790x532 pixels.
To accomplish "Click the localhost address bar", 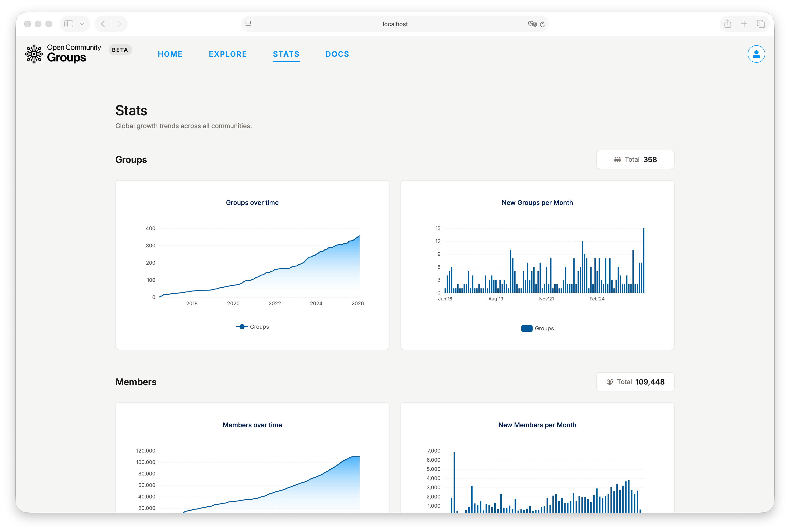I will tap(395, 24).
